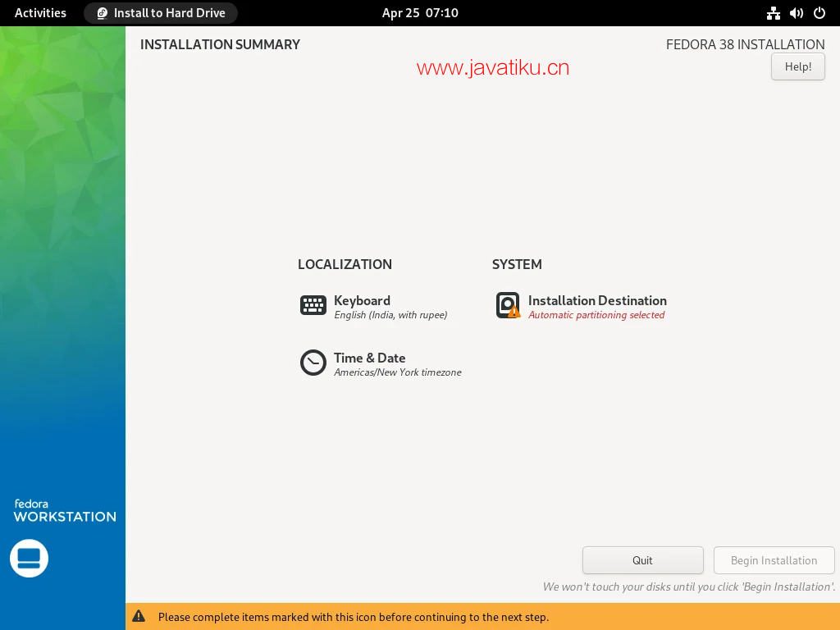The width and height of the screenshot is (840, 630).
Task: Open the Installation Destination disk icon
Action: tap(508, 305)
